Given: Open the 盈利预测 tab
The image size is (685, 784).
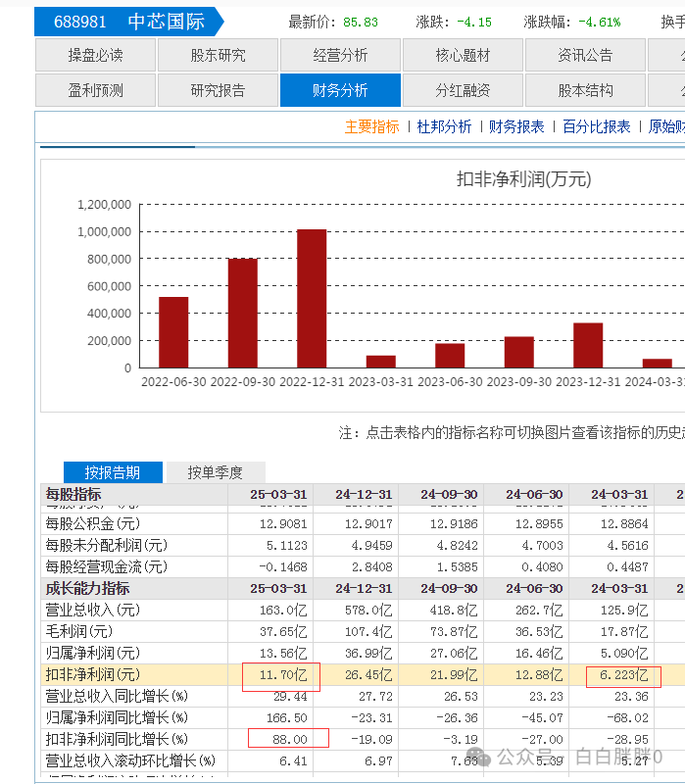Looking at the screenshot, I should coord(95,90).
